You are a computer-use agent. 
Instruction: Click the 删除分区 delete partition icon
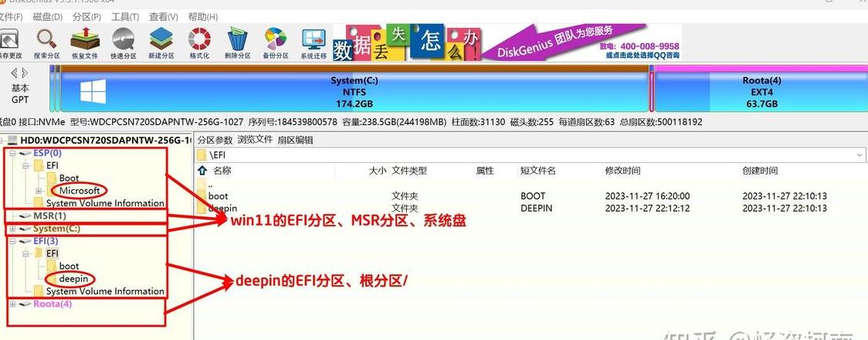tap(238, 43)
